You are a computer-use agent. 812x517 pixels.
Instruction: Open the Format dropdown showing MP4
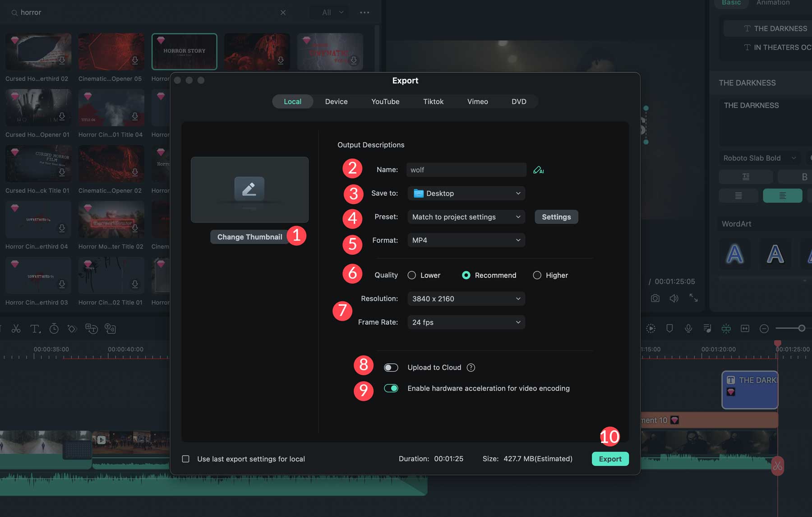point(466,240)
